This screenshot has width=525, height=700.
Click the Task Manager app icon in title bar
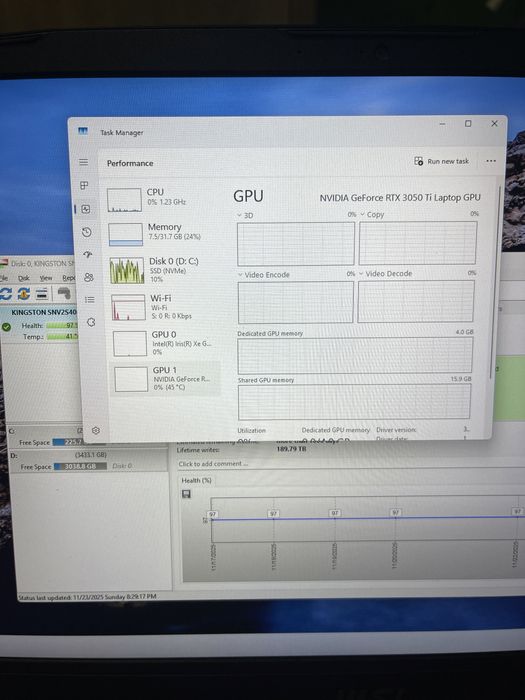coord(83,131)
